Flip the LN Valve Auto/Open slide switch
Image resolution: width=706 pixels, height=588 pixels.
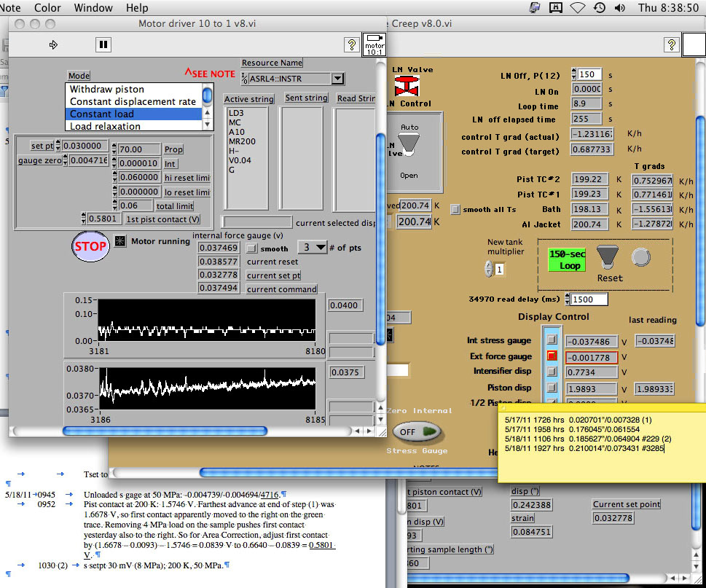pos(409,144)
